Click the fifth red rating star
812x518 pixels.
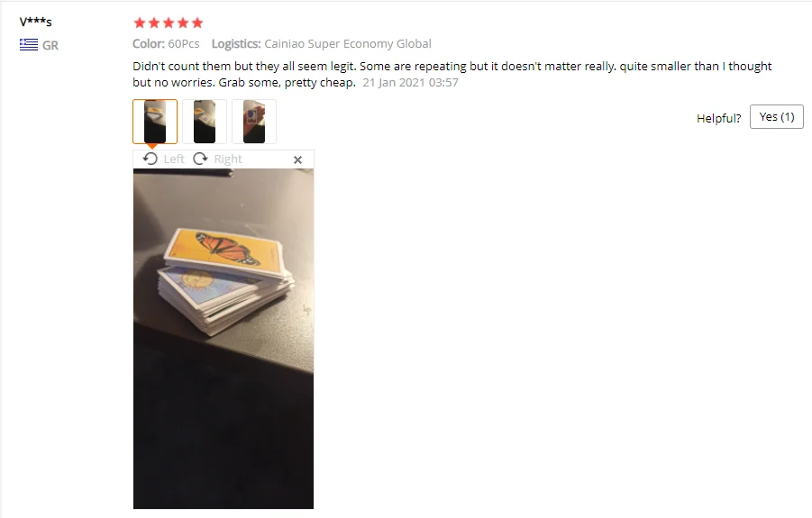point(197,23)
